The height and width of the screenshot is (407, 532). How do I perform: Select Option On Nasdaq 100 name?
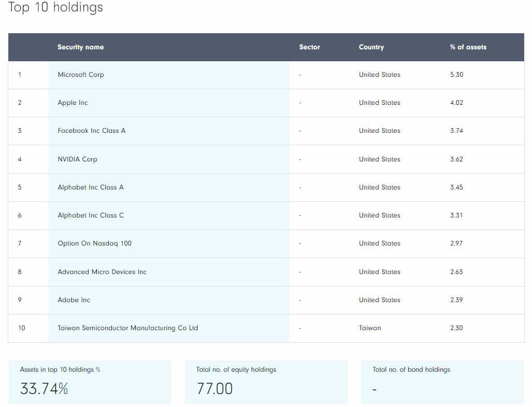pos(94,243)
